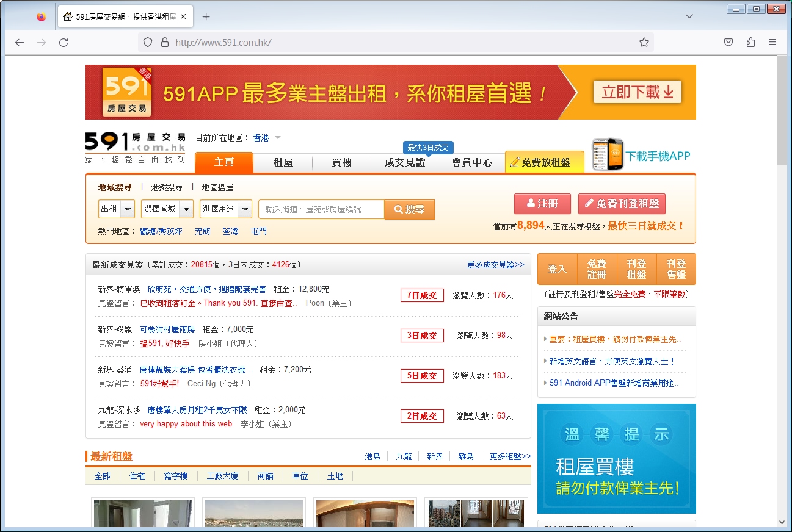The height and width of the screenshot is (532, 792).
Task: Click the Firefox back arrow
Action: click(20, 42)
